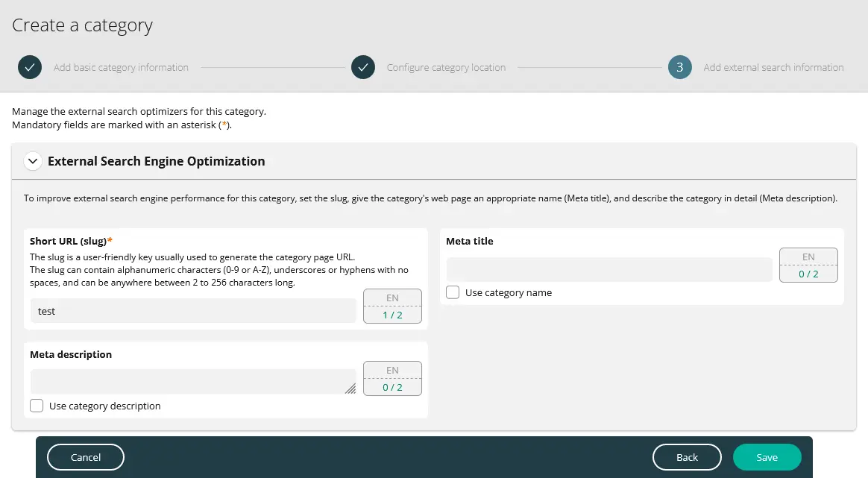The width and height of the screenshot is (868, 478).
Task: Click the checkmark icon on Add basic category information
Action: click(29, 67)
